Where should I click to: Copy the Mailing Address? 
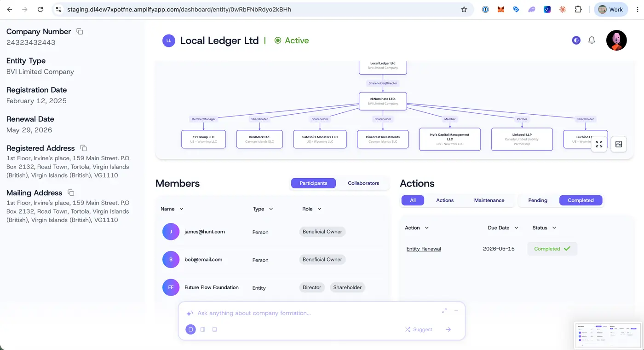pyautogui.click(x=71, y=192)
